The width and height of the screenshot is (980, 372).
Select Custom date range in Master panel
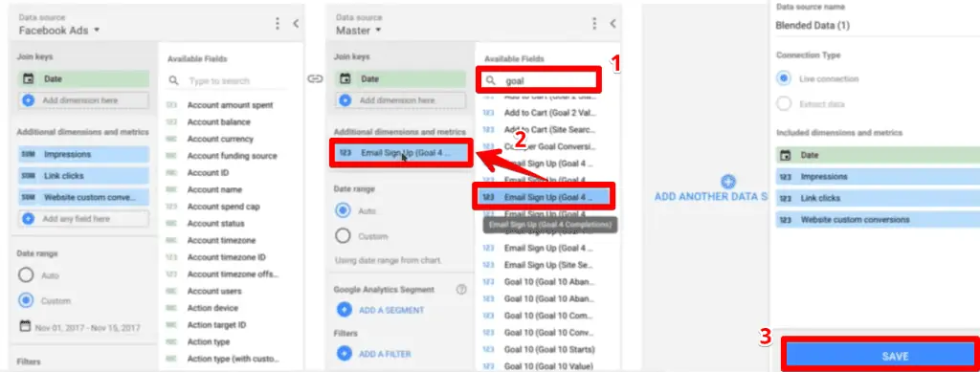pos(344,236)
